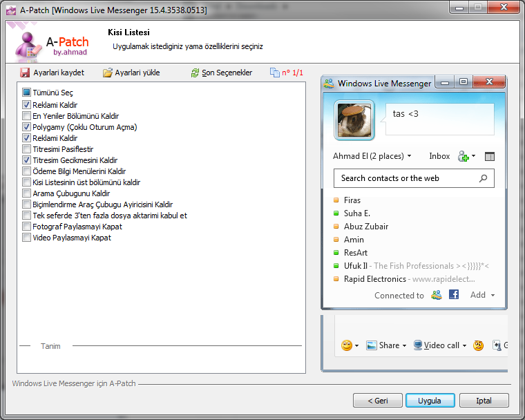Click the Facebook icon next to Connected to
The width and height of the screenshot is (525, 420).
pyautogui.click(x=455, y=295)
